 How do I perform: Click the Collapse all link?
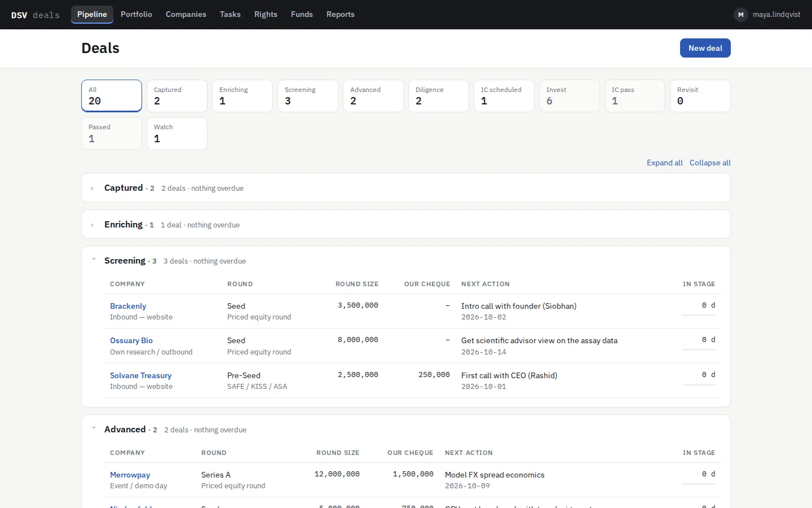tap(710, 163)
